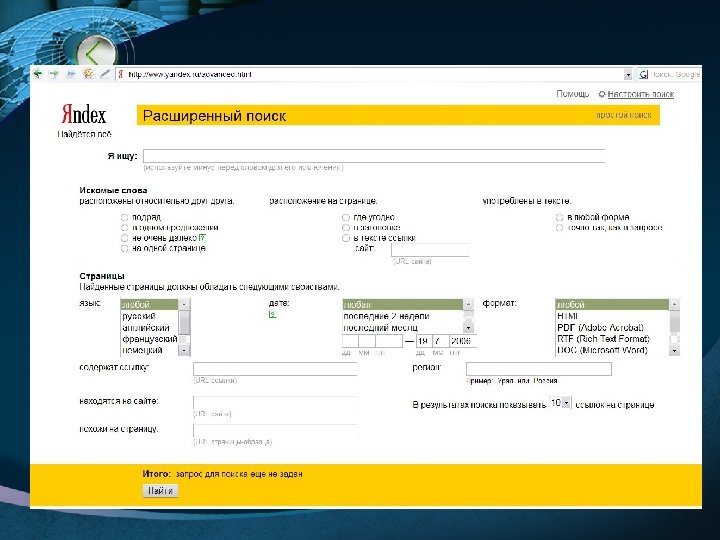Click format list scroll-up arrow
The height and width of the screenshot is (540, 720).
pos(674,304)
